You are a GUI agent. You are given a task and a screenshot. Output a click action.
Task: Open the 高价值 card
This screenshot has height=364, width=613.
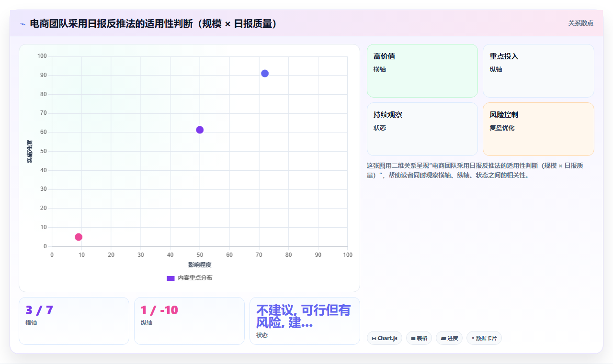tap(422, 71)
